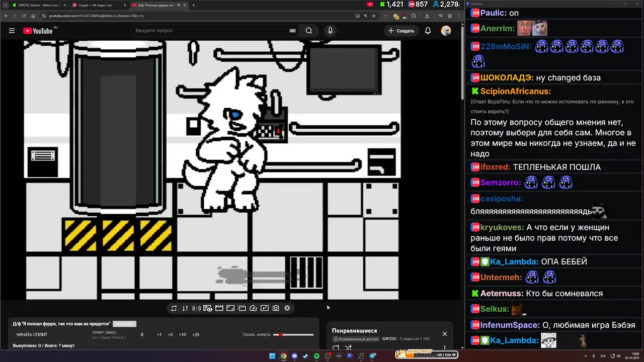Click the 'Понравившиеся' playlist title

click(x=354, y=331)
